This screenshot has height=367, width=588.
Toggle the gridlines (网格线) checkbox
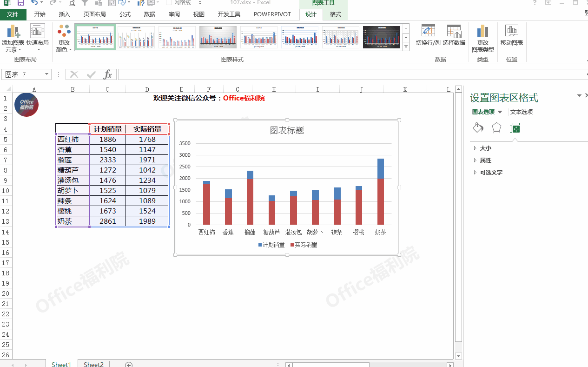coord(169,2)
